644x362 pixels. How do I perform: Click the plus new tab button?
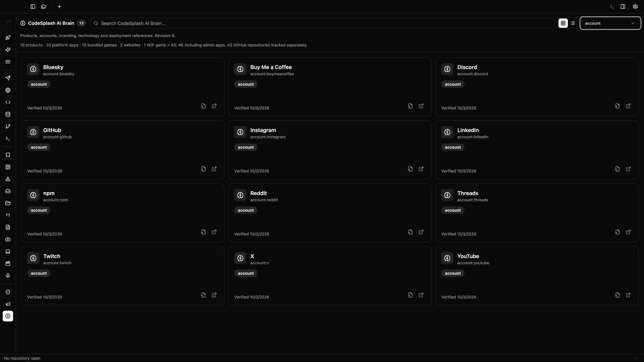pyautogui.click(x=59, y=7)
